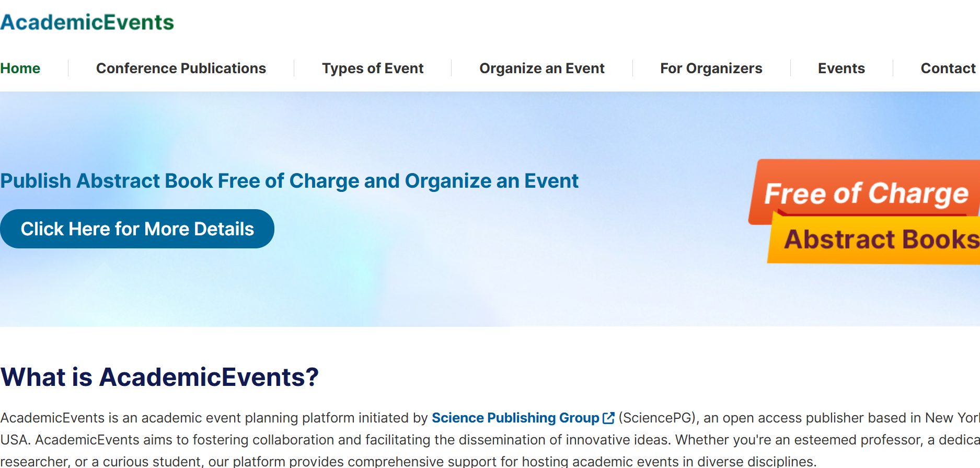Image resolution: width=980 pixels, height=468 pixels.
Task: Follow the Science Publishing Group link
Action: point(515,418)
